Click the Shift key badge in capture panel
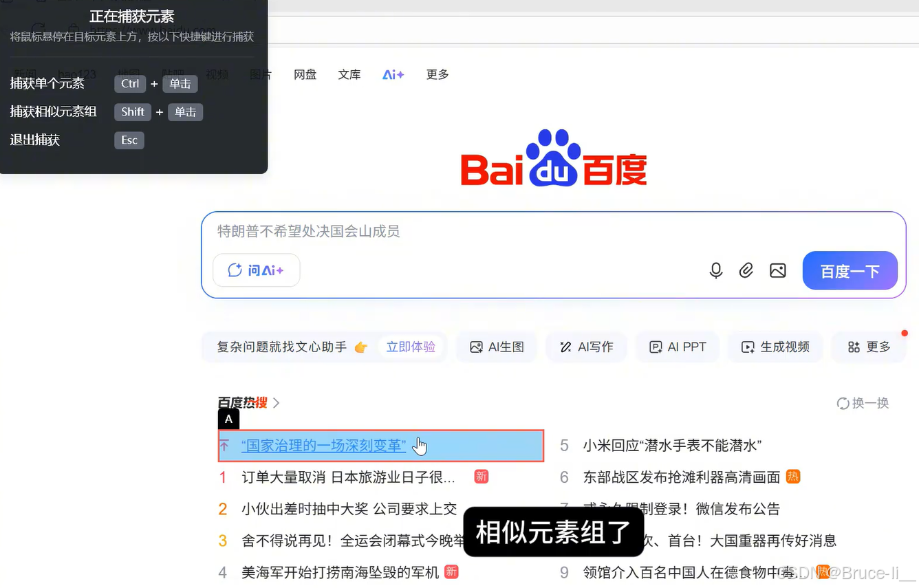This screenshot has width=919, height=588. [133, 112]
